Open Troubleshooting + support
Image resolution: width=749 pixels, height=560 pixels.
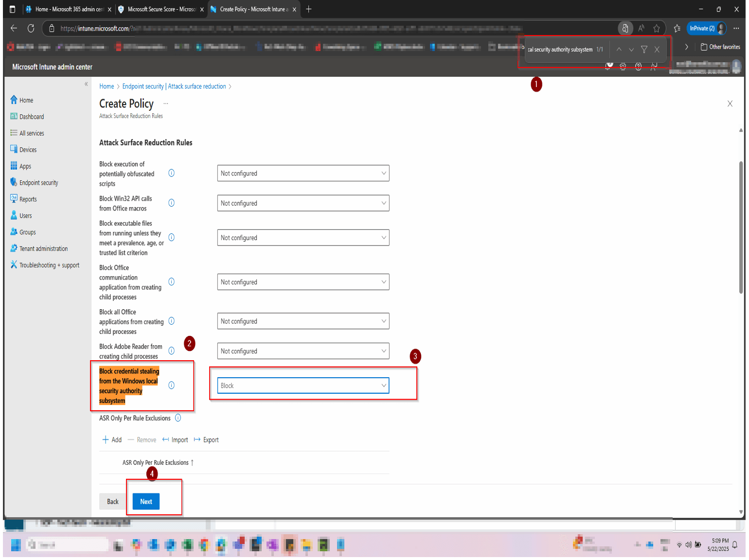click(45, 265)
